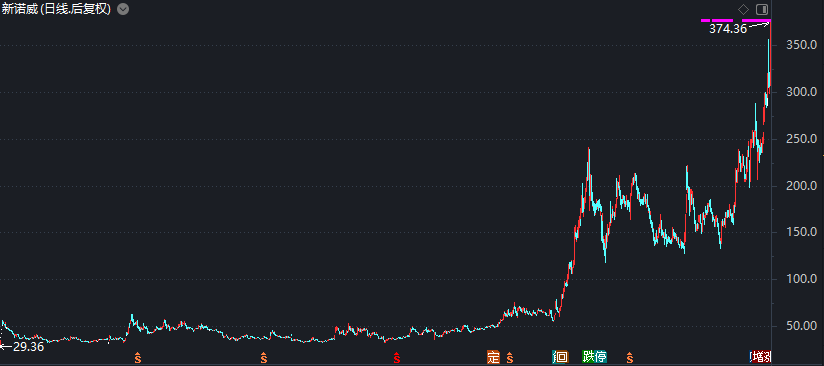Click the green 跌 limit-down marker
The height and width of the screenshot is (366, 824).
coord(589,357)
